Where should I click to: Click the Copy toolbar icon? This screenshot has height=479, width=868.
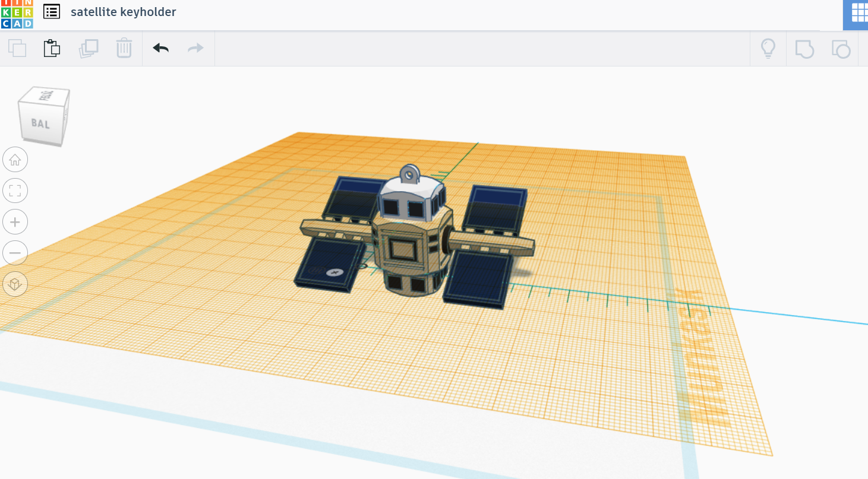[x=17, y=48]
